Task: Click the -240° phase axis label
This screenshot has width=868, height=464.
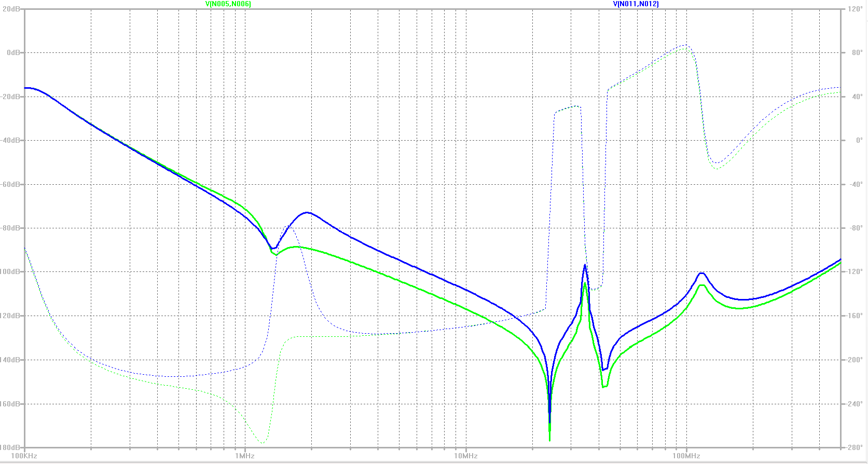Action: point(855,404)
